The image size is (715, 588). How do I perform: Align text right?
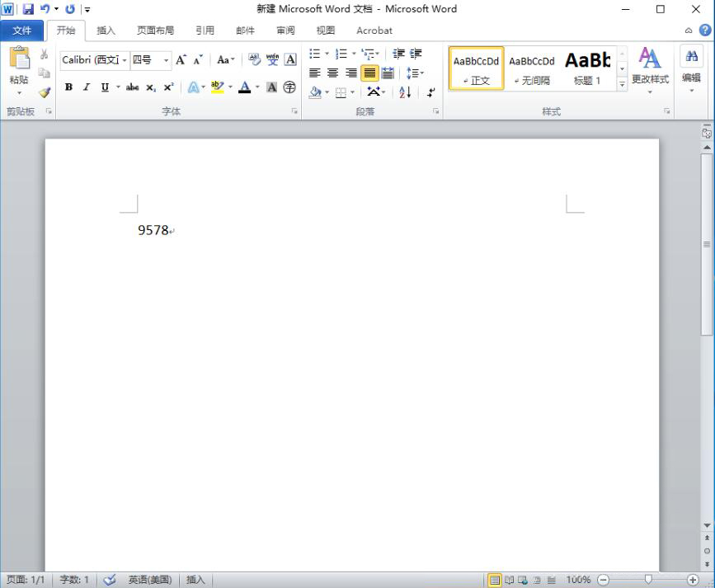[351, 73]
